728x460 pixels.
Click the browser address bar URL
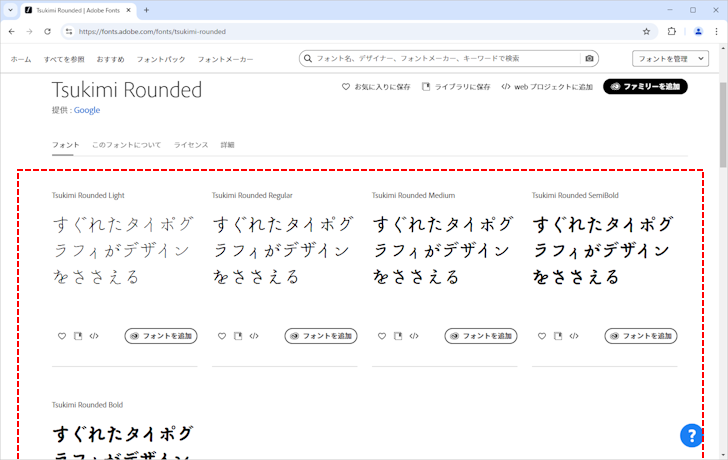[152, 32]
